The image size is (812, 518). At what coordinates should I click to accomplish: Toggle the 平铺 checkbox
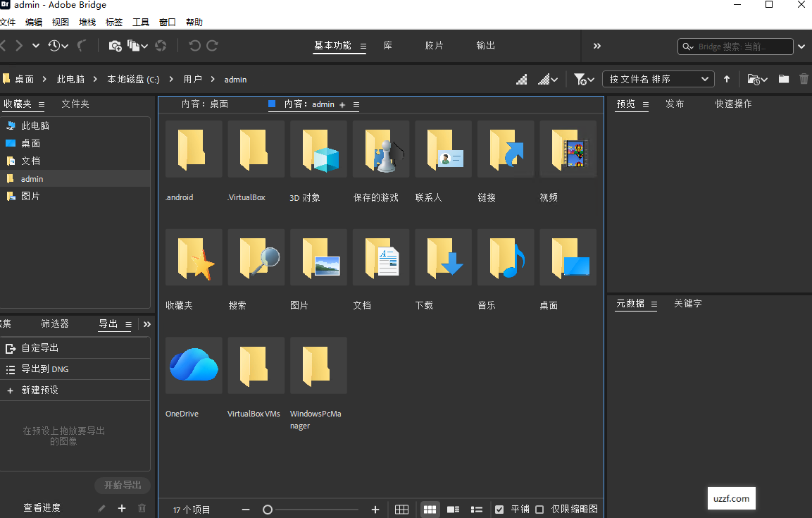(500, 509)
